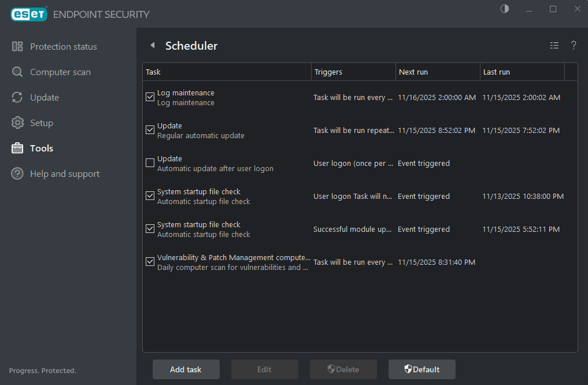The width and height of the screenshot is (588, 385).
Task: Maximize the ESET window
Action: [x=553, y=9]
